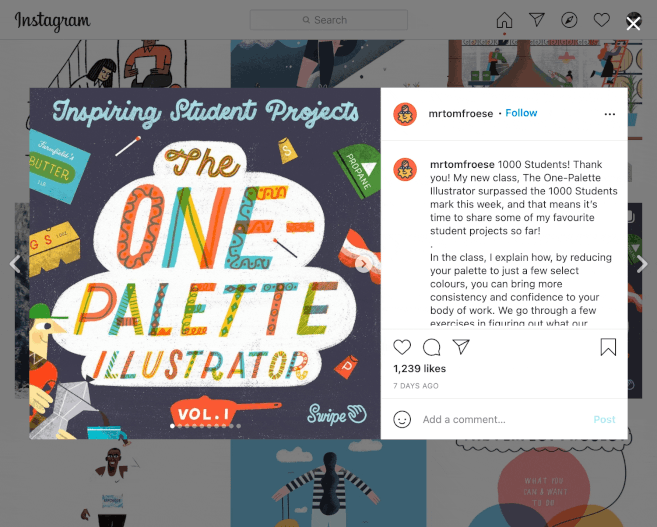Go to the next post arrow

(x=642, y=264)
